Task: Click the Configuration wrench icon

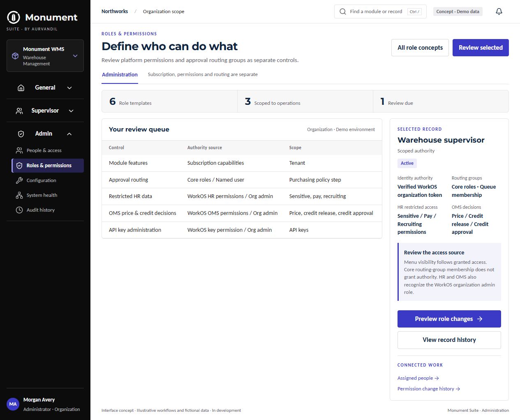Action: pyautogui.click(x=19, y=180)
